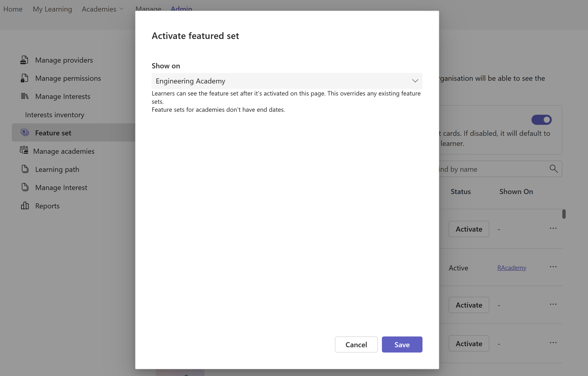Click the Manage providers icon
588x376 pixels.
pos(24,60)
